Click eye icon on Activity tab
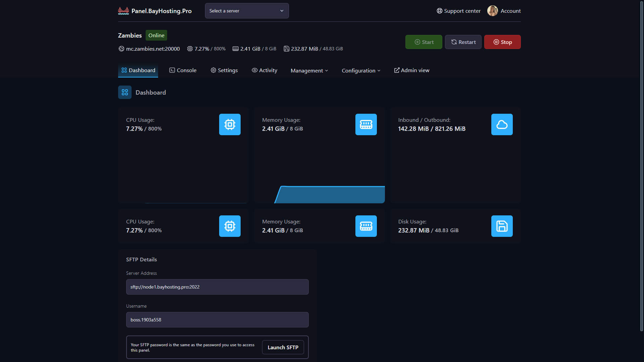This screenshot has height=362, width=644. click(x=254, y=70)
